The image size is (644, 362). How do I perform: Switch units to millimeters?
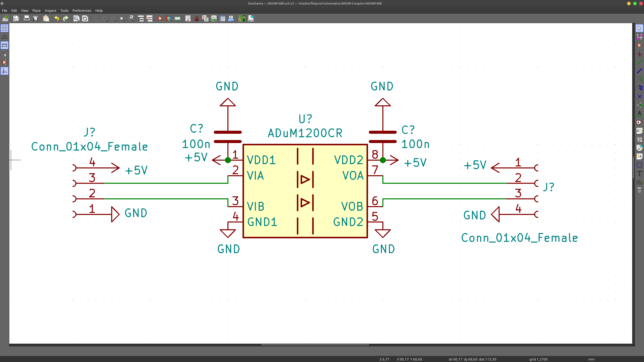coord(5,45)
